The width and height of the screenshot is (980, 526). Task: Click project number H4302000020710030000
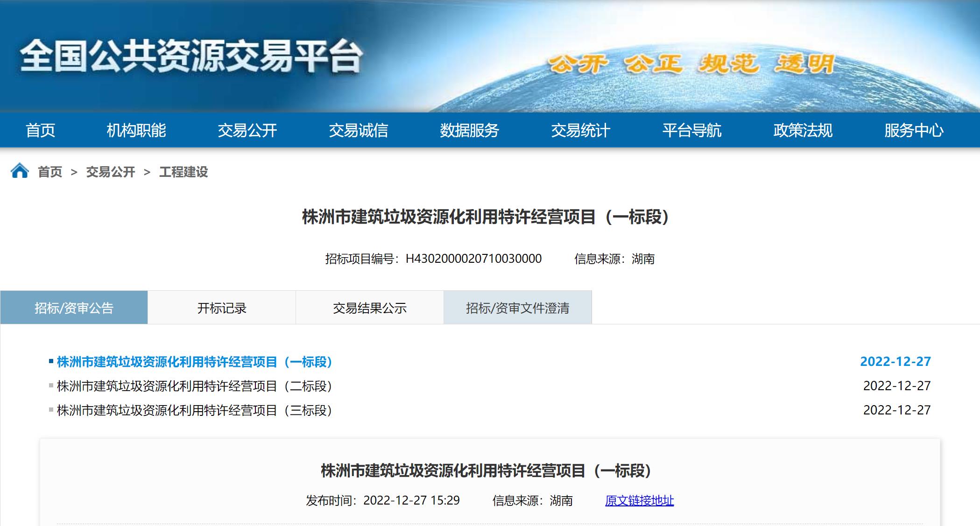[473, 259]
